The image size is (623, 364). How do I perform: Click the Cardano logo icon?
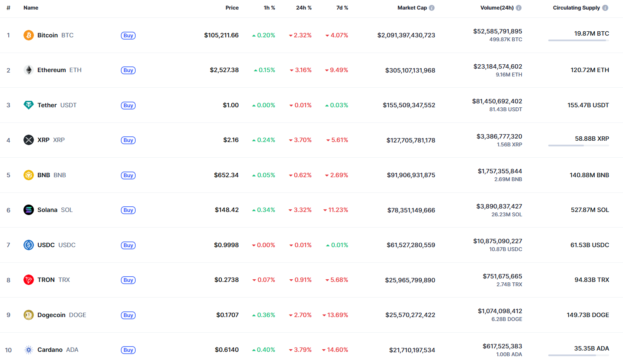[29, 350]
